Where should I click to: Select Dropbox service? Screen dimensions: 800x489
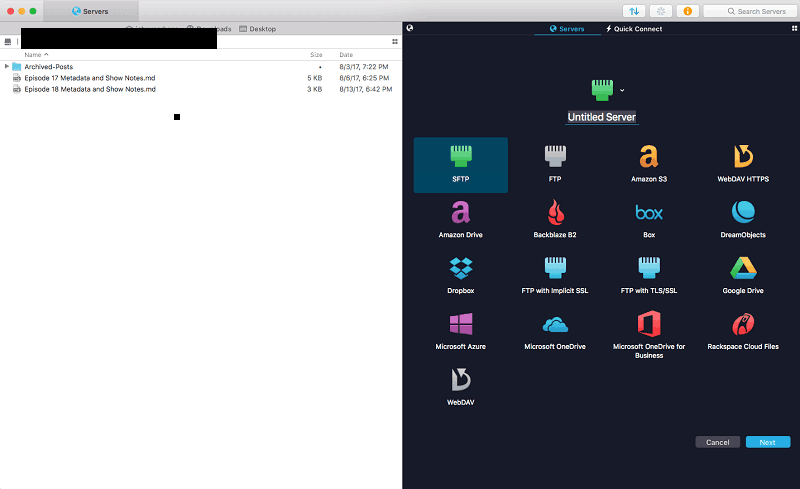point(461,276)
